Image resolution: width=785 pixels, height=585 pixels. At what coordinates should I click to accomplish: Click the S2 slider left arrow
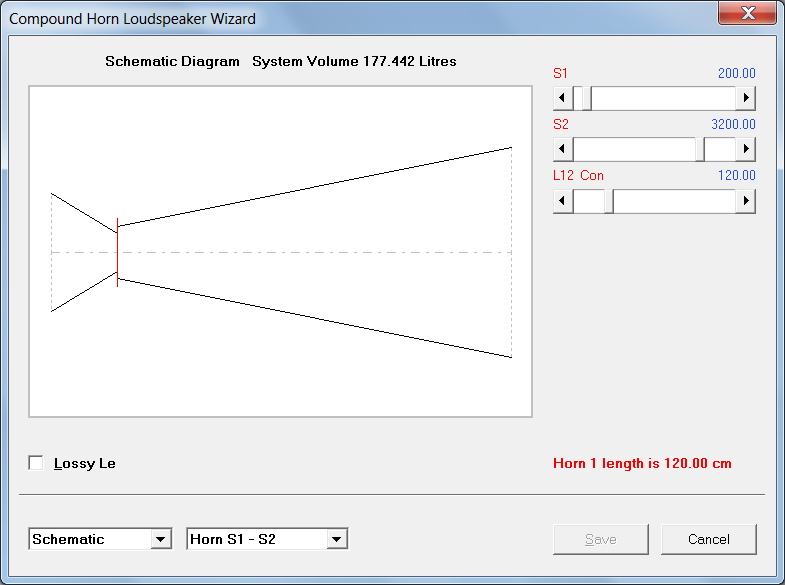563,149
